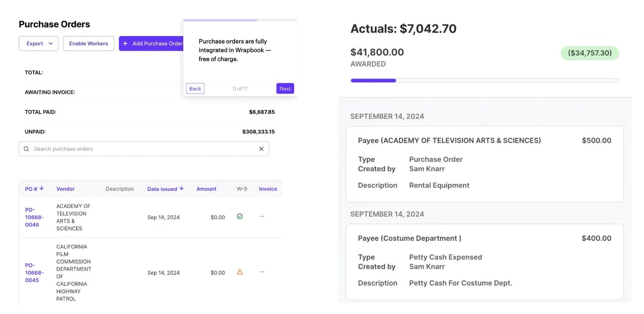Click the Date issued sort arrow
Screen dimensions: 644x314
181,188
